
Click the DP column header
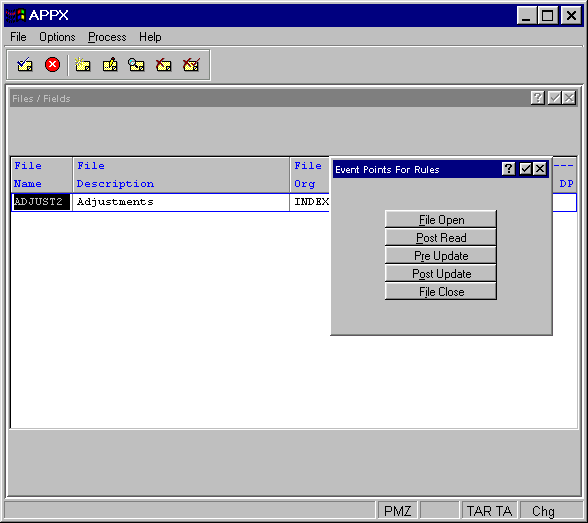pyautogui.click(x=566, y=184)
